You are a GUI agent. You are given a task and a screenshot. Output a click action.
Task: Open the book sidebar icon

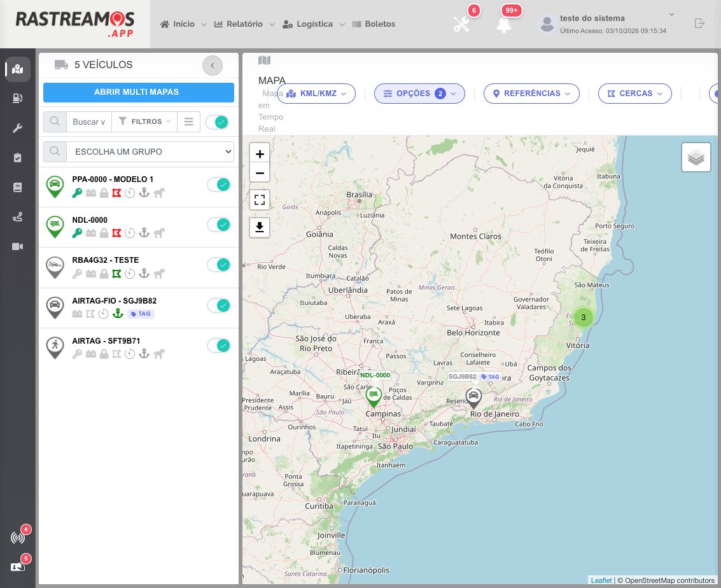(17, 187)
